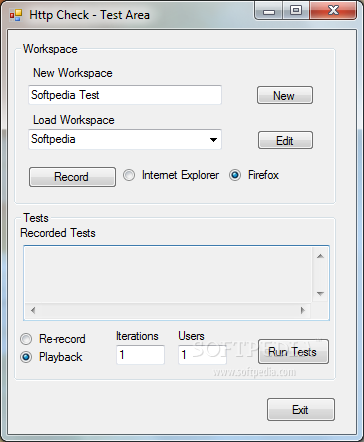Click into the Iterations field

pos(140,355)
